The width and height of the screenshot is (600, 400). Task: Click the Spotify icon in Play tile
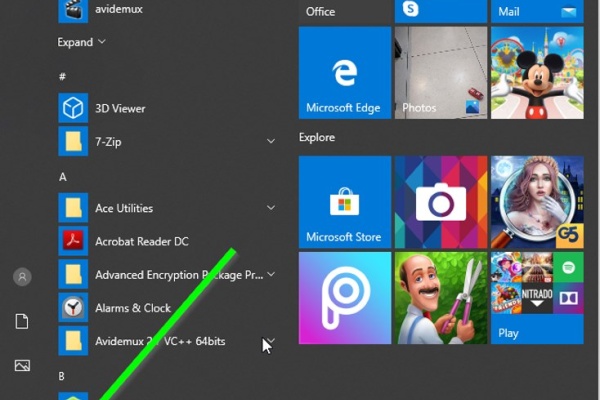[568, 267]
